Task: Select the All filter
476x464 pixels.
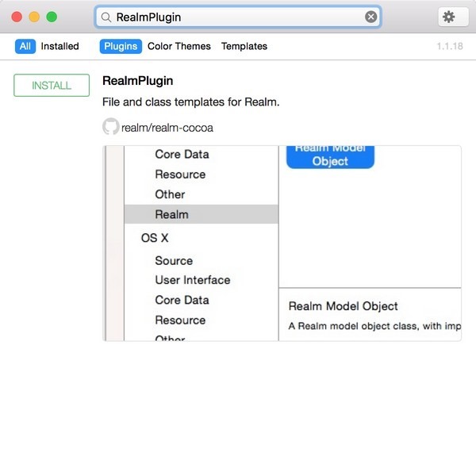Action: (x=25, y=46)
